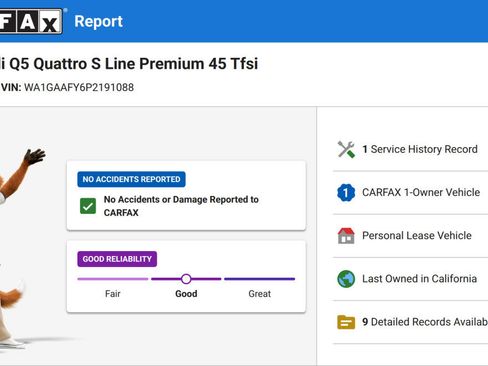
Task: Open the CARFAX 1-Owner Vehicle row
Action: (410, 192)
